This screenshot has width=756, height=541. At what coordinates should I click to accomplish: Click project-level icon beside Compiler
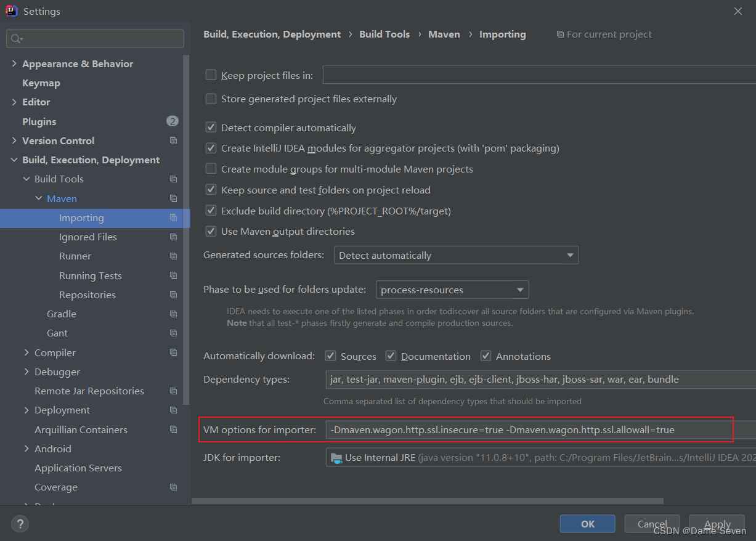tap(173, 352)
